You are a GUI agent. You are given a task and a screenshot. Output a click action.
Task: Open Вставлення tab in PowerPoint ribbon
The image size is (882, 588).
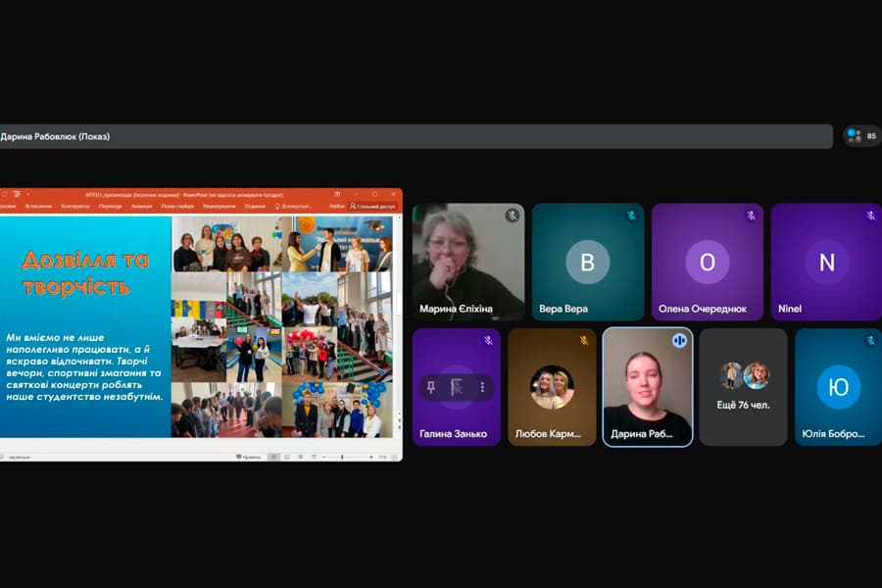(38, 207)
